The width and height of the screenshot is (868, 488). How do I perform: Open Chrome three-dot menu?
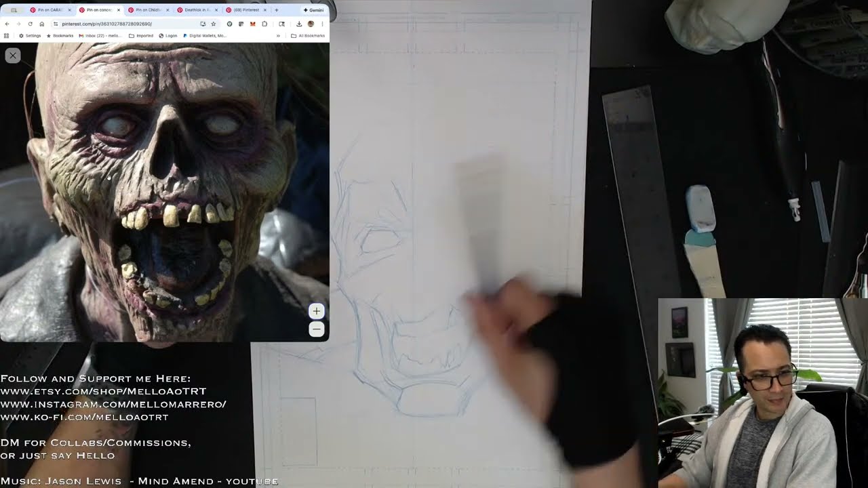pos(322,24)
